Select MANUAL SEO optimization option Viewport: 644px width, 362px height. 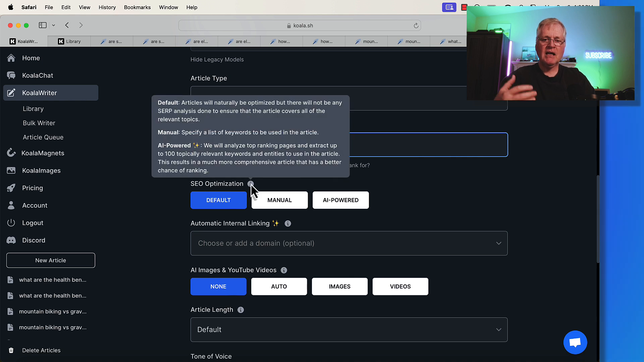[279, 200]
